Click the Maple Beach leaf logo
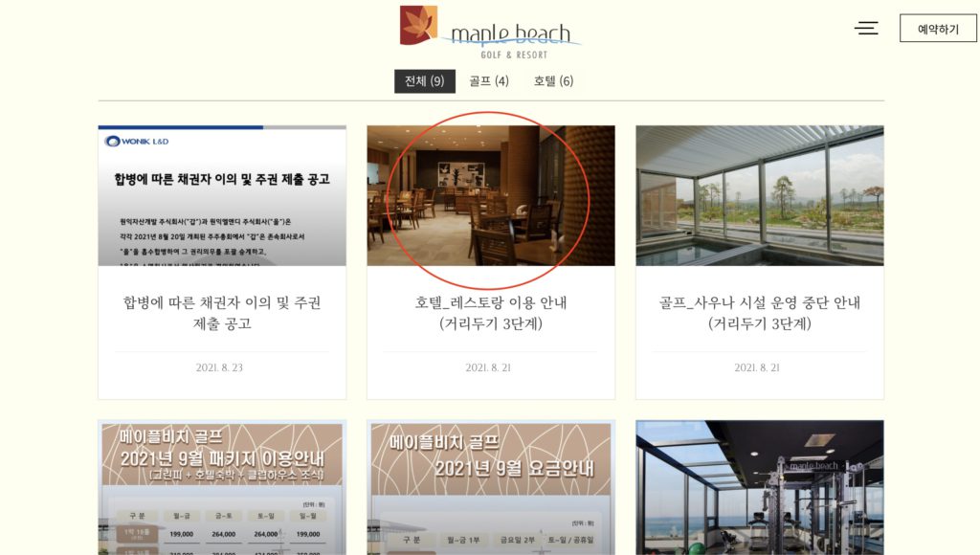This screenshot has width=980, height=555. pos(419,25)
